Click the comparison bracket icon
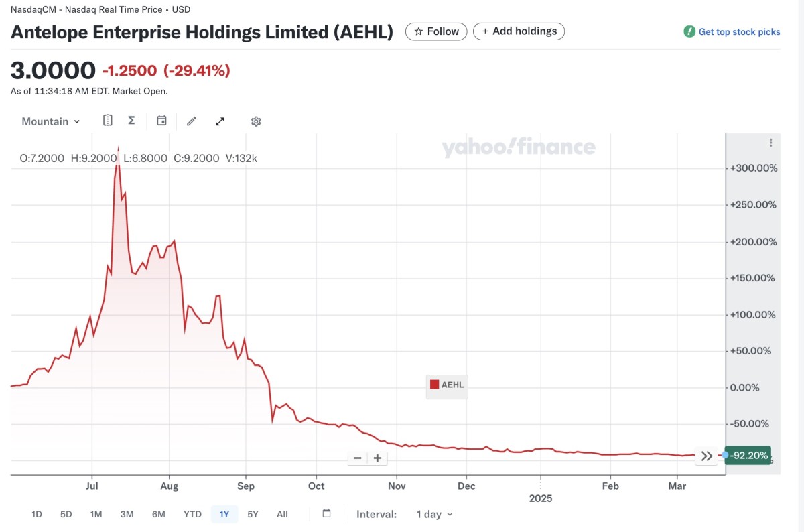This screenshot has height=532, width=804. [x=107, y=120]
